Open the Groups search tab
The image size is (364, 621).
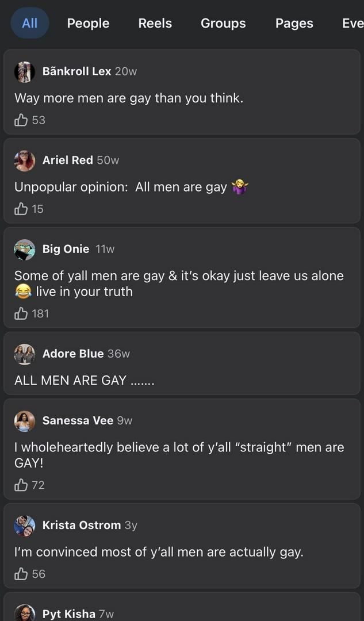223,23
